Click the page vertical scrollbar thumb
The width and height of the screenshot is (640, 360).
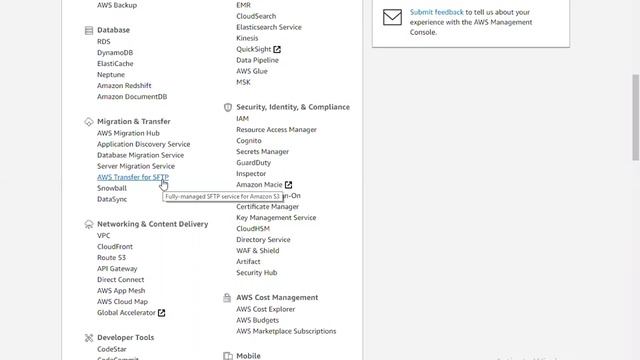click(636, 118)
